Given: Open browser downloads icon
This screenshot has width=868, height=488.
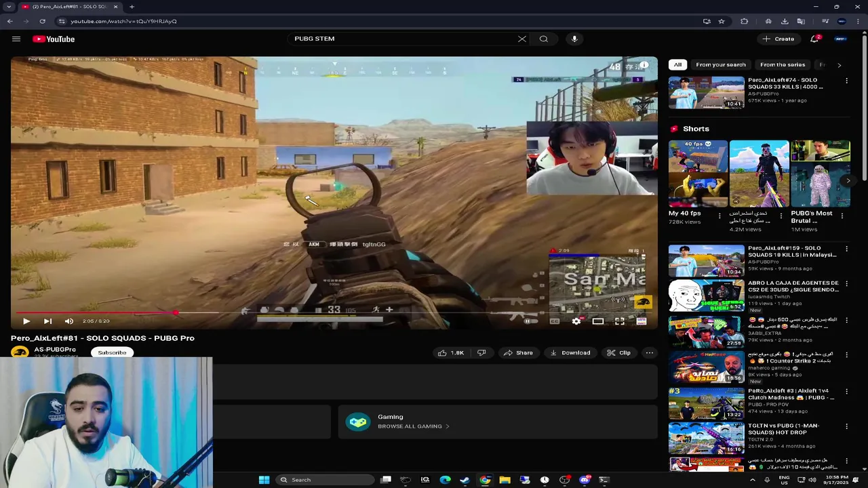Looking at the screenshot, I should [785, 21].
